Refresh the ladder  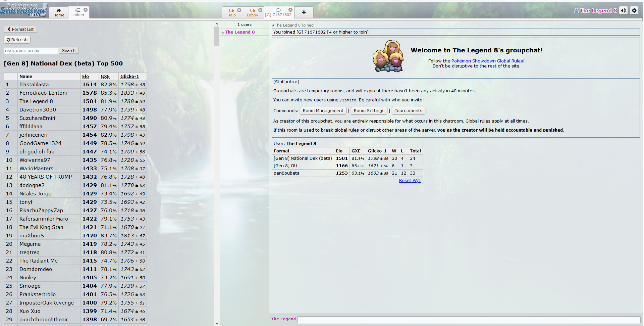tap(17, 40)
